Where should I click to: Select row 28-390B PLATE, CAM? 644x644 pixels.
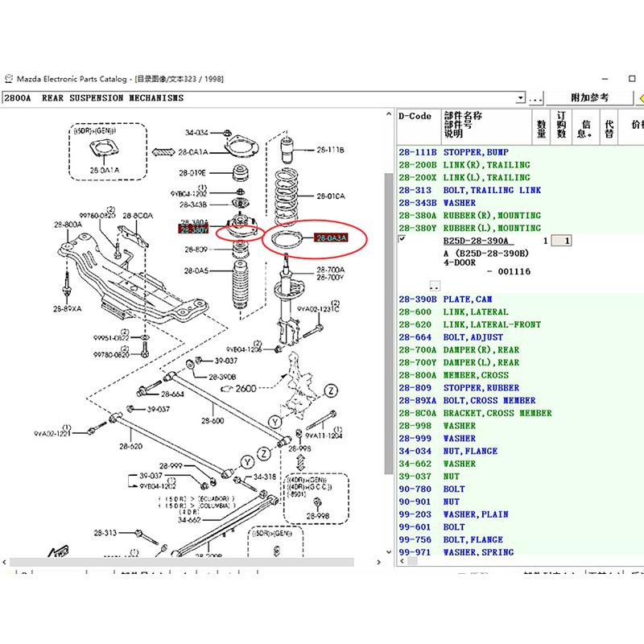[x=520, y=299]
